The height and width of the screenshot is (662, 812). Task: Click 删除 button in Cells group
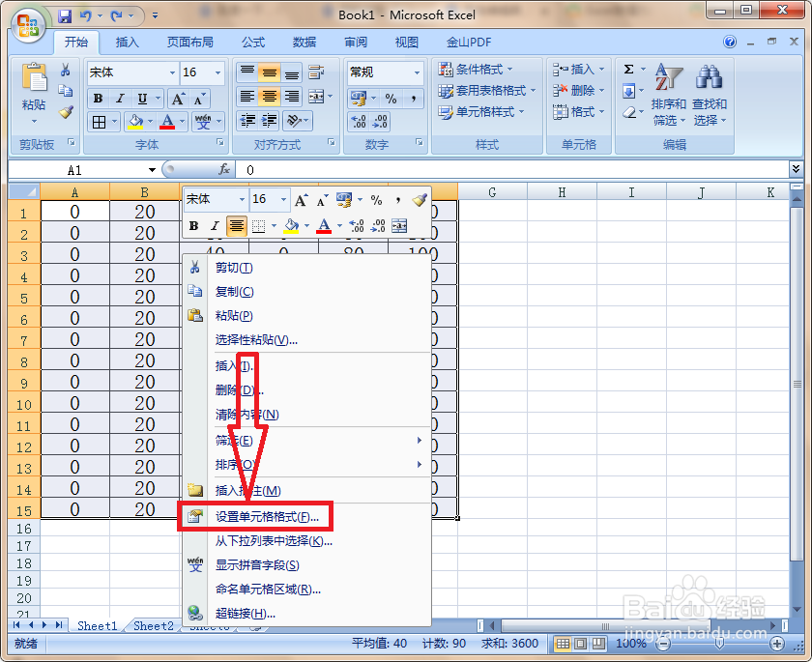pos(578,91)
